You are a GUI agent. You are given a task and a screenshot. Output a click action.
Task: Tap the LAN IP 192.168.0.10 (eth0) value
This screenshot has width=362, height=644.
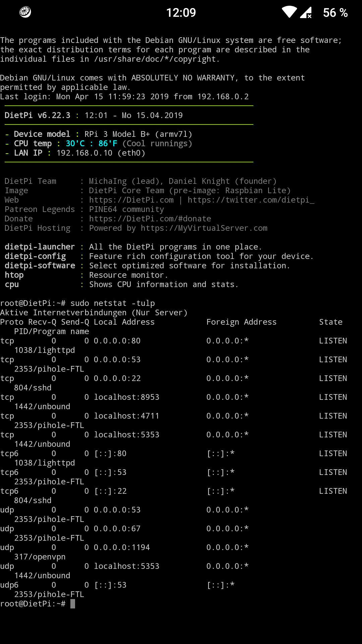pos(101,153)
